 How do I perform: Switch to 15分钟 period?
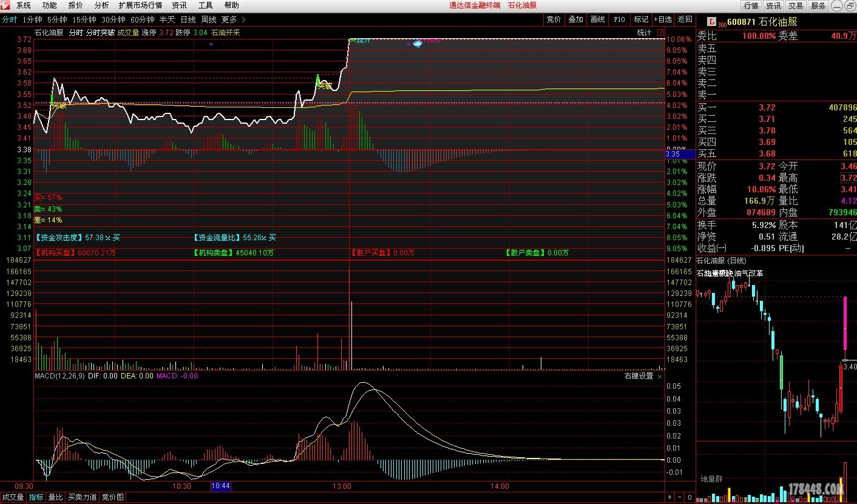(x=84, y=19)
